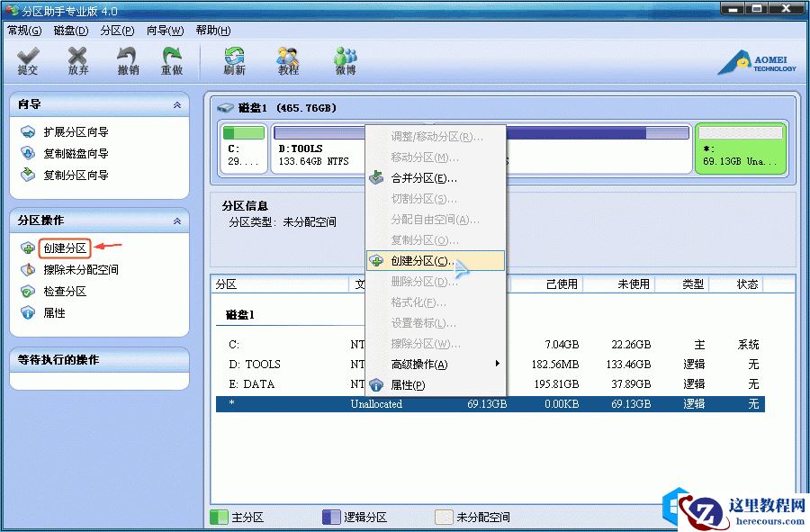Collapse the 分区操作 panel
This screenshot has width=810, height=532.
(x=177, y=220)
